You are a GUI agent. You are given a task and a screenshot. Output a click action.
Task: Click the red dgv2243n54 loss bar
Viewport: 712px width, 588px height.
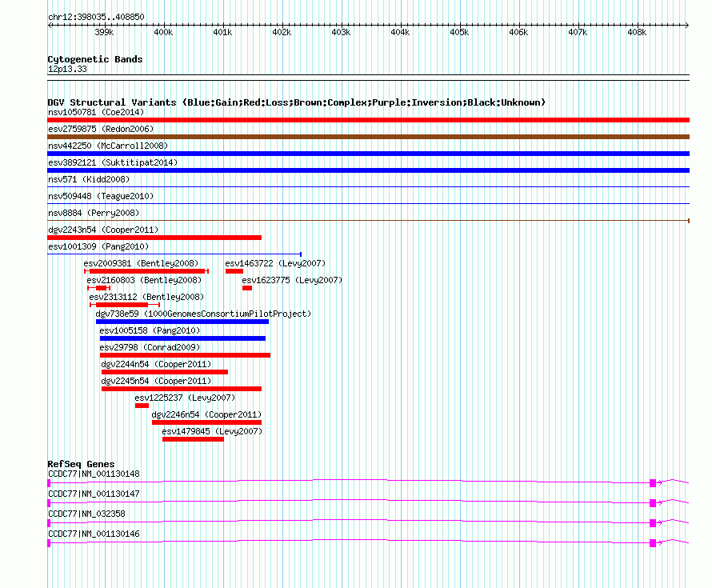coord(154,238)
